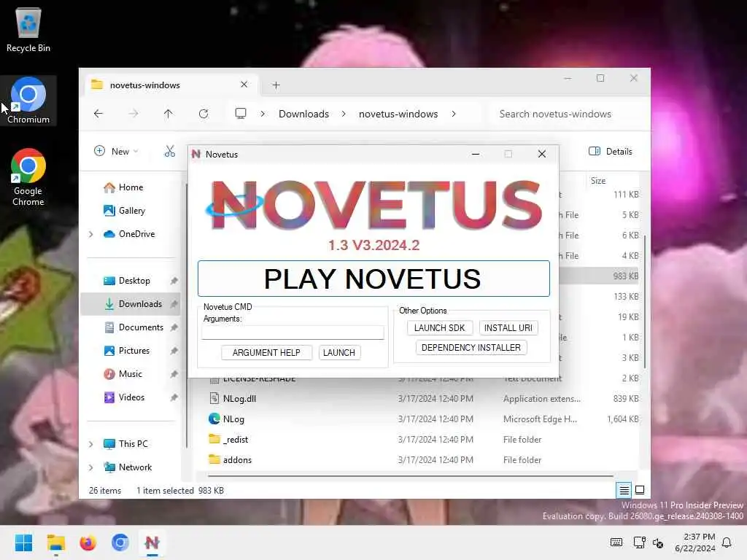Expand the chevron before Downloads breadcrumb
The width and height of the screenshot is (747, 560).
click(263, 114)
